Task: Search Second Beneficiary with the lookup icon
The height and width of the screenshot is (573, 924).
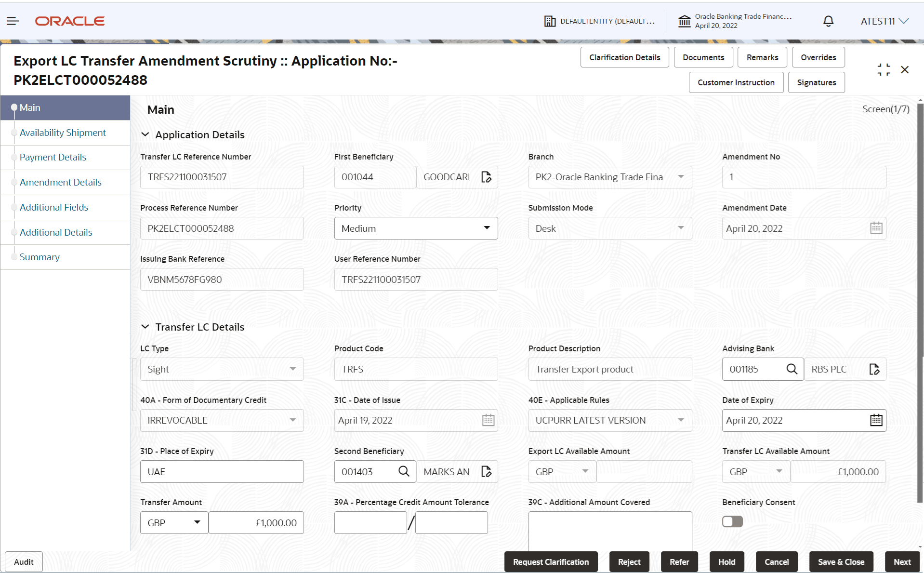Action: pos(404,471)
